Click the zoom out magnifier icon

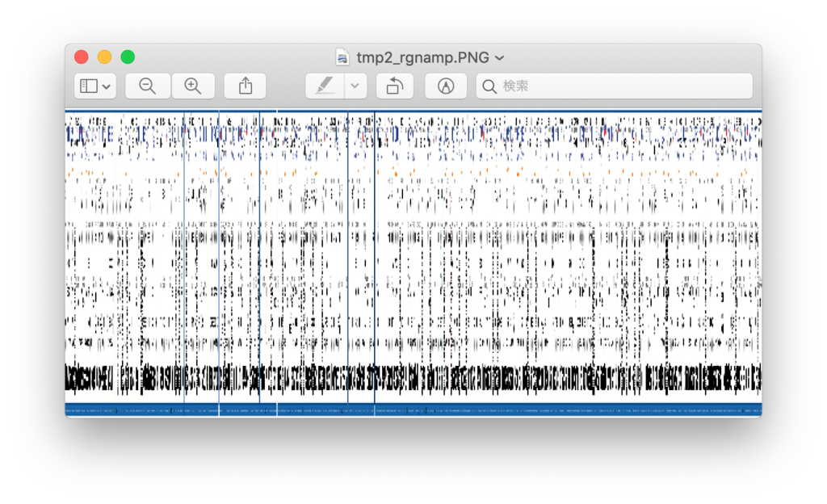click(148, 86)
